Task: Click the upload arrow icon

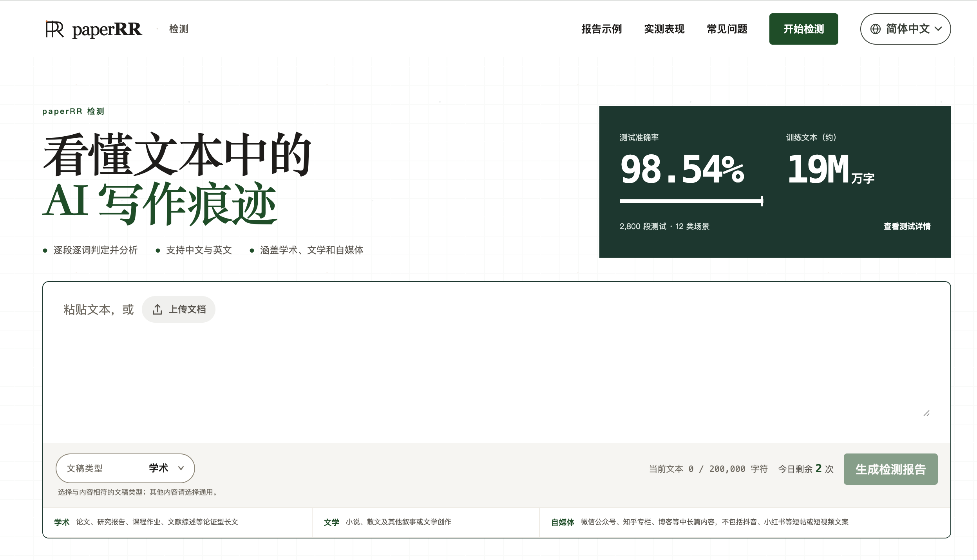Action: 157,309
